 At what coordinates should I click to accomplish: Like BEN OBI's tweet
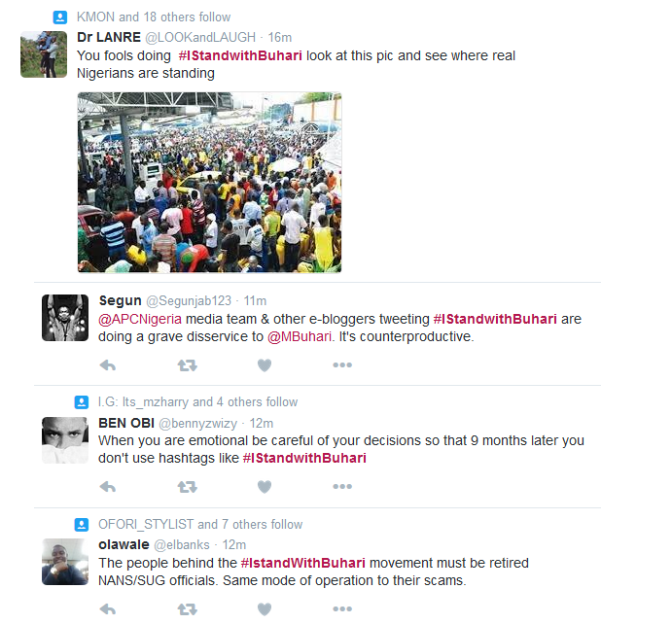pos(265,487)
